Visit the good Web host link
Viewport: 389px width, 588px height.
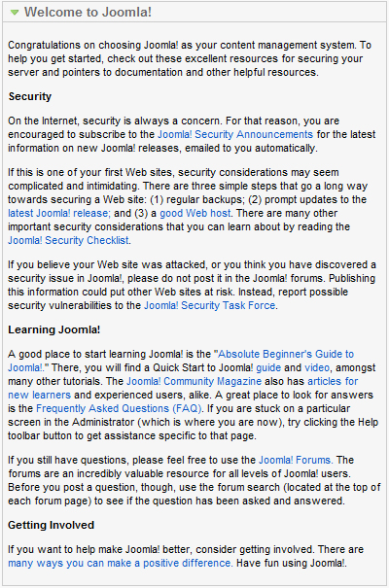click(195, 213)
